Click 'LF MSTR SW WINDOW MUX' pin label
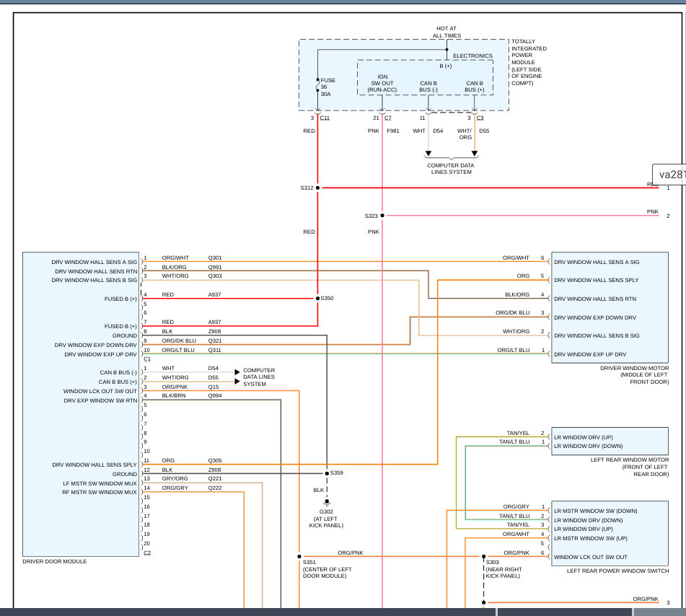Viewport: 686px width, 616px height. (x=100, y=483)
